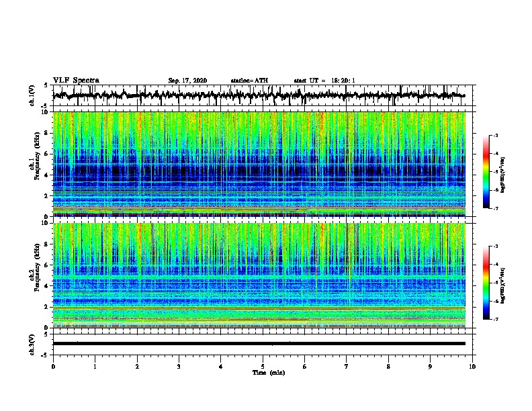The height and width of the screenshot is (411, 532).
Task: Click the date 'Sep. 17, 2020'
Action: tap(187, 81)
